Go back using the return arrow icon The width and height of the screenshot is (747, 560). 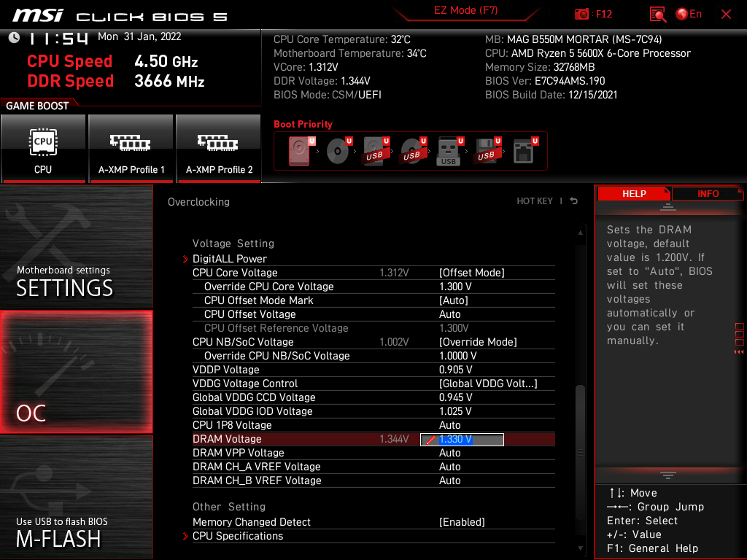click(x=574, y=201)
